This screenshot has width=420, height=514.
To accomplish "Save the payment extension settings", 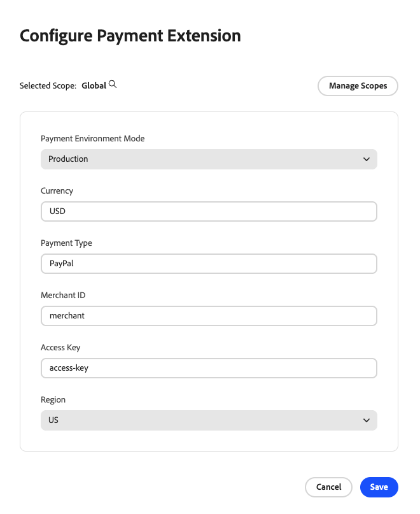I will click(x=379, y=487).
